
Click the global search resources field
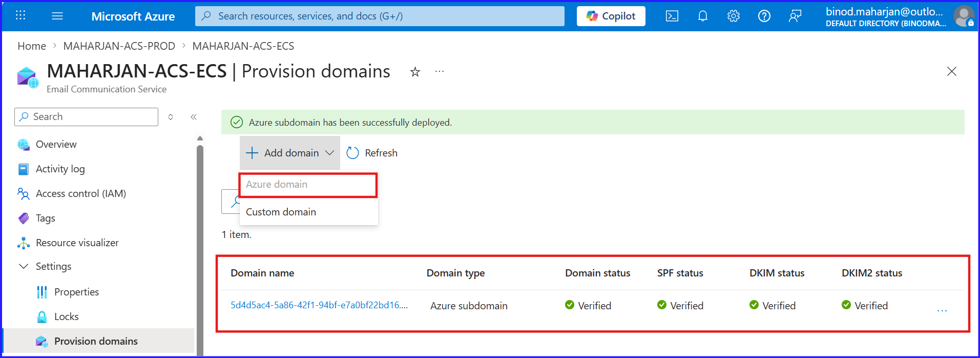point(380,16)
